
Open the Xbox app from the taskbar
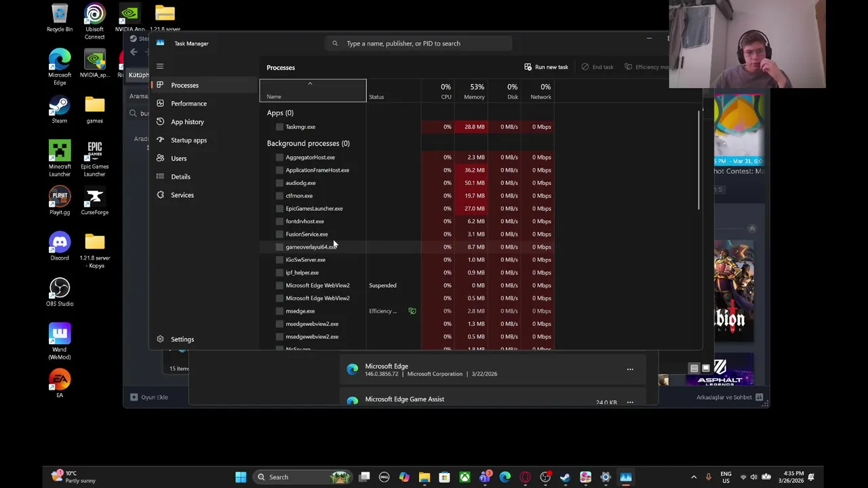click(465, 477)
